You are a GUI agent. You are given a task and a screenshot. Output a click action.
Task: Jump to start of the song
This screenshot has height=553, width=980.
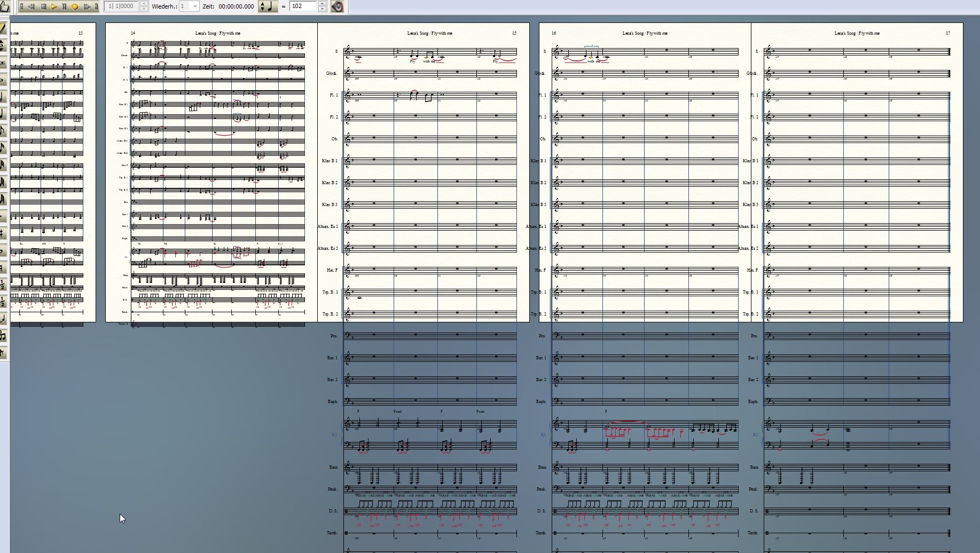tap(22, 6)
